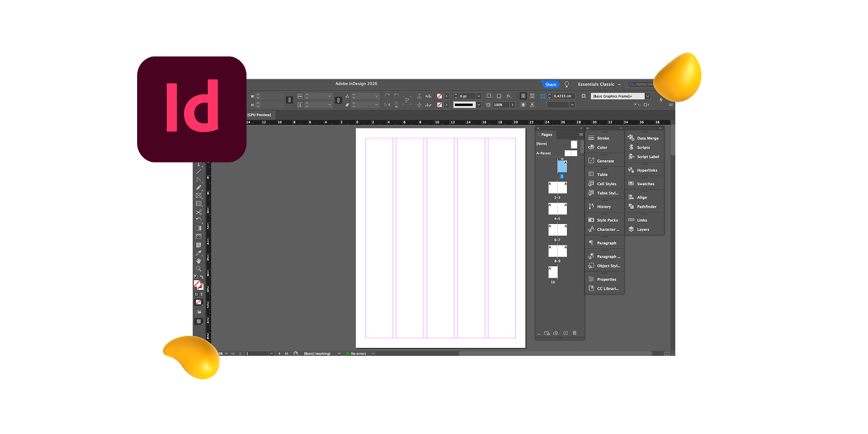Open the Table panel
The height and width of the screenshot is (434, 868).
click(599, 174)
